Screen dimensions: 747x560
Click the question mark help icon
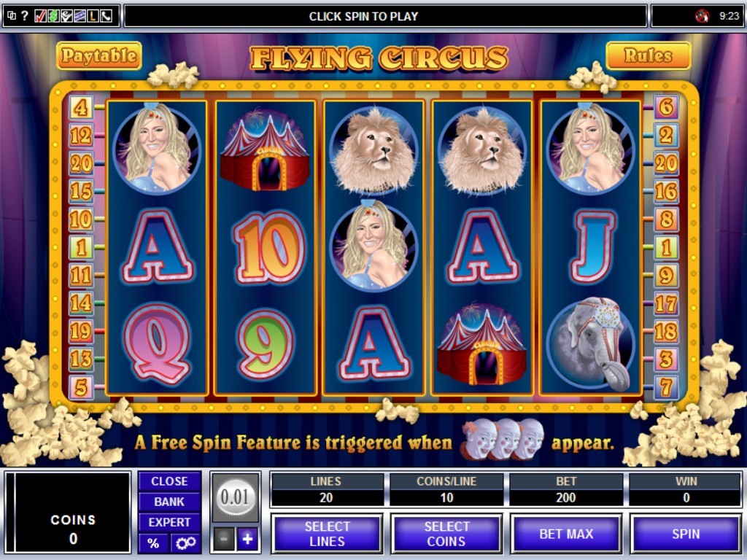[25, 16]
